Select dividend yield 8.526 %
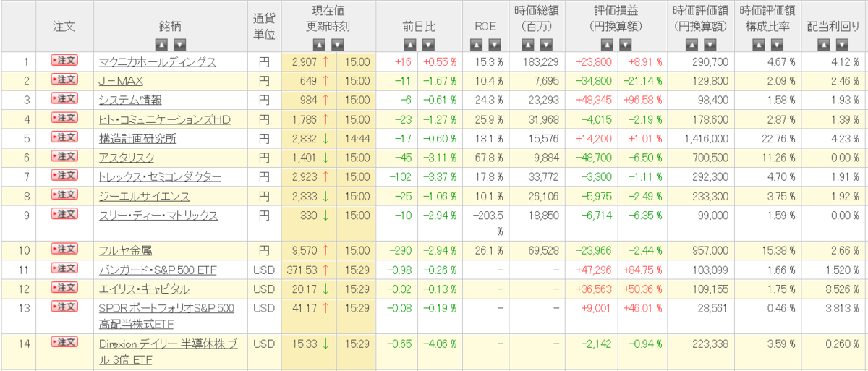 (842, 289)
